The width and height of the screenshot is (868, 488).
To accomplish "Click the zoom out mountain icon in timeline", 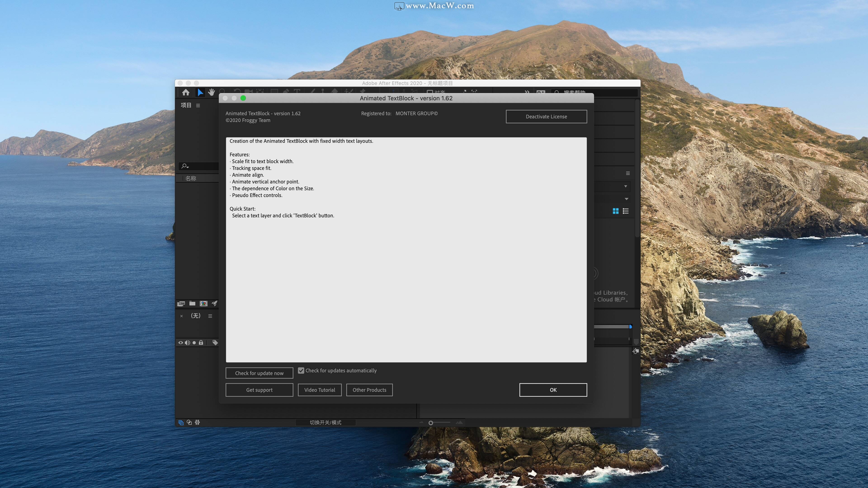I will click(421, 422).
